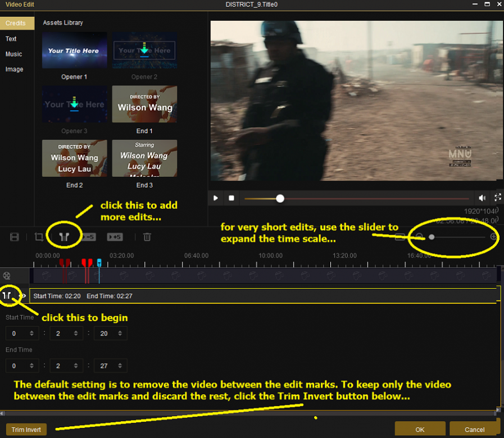Click the video preview frame
Screen dimensions: 504x438
356,101
